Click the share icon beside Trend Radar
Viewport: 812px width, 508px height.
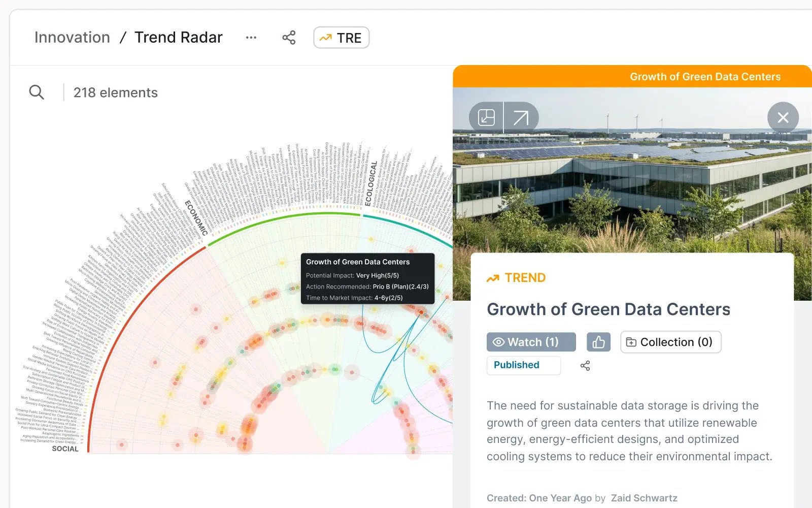coord(289,38)
